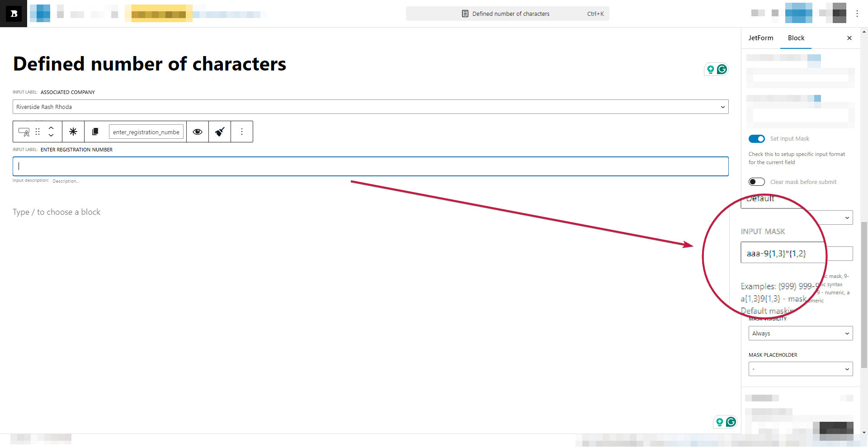The width and height of the screenshot is (868, 448).
Task: Click the green lightbulb icon near title
Action: click(x=711, y=69)
